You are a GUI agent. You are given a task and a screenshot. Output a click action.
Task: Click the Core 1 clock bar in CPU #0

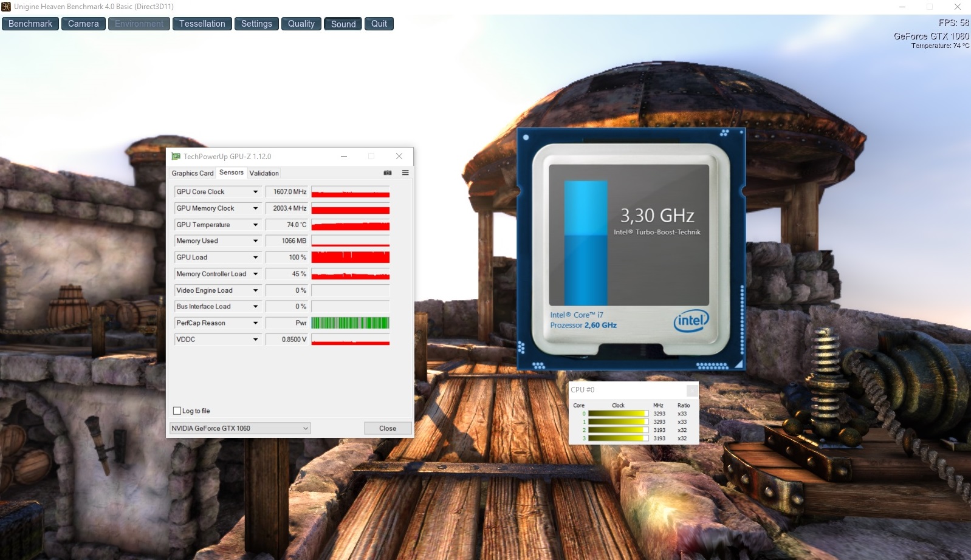click(619, 422)
